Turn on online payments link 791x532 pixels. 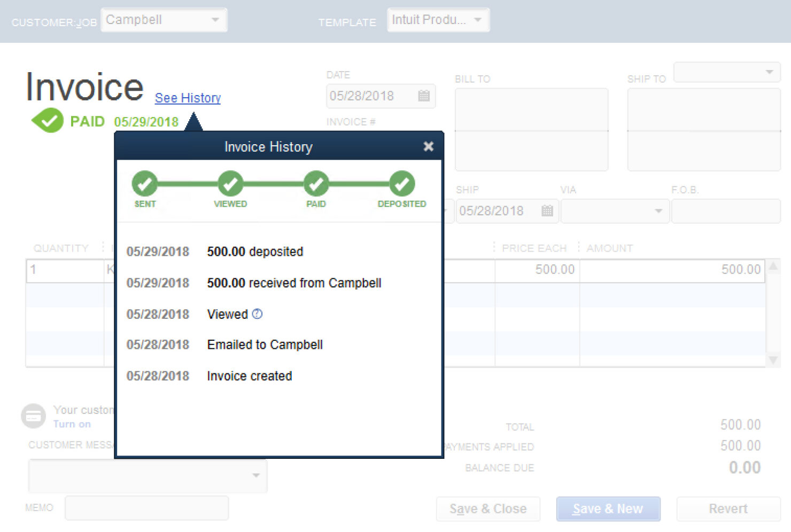click(x=72, y=424)
